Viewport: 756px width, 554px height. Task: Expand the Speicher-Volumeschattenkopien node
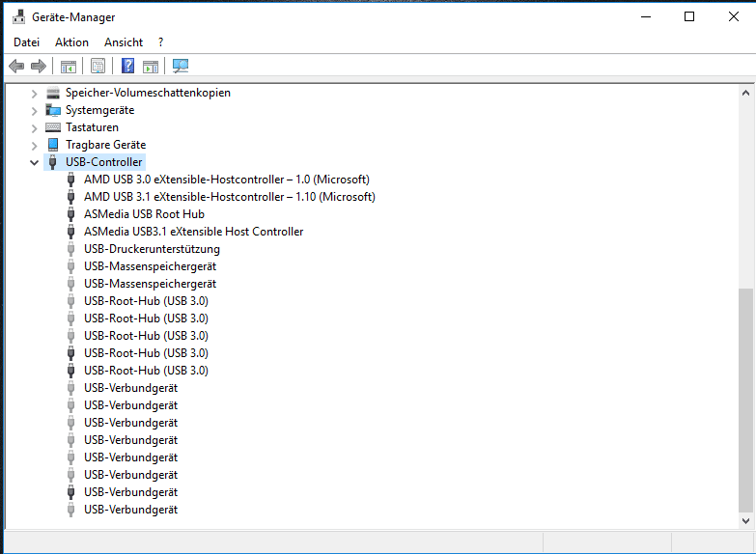[34, 93]
